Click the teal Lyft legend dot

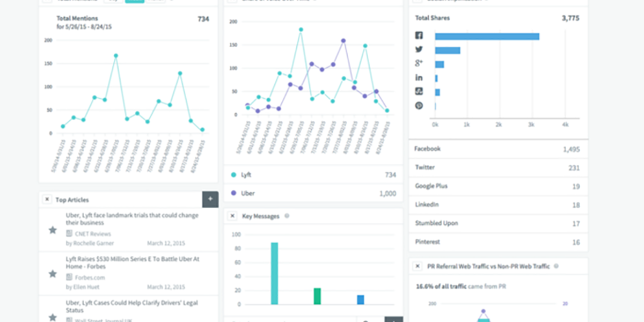click(x=233, y=175)
